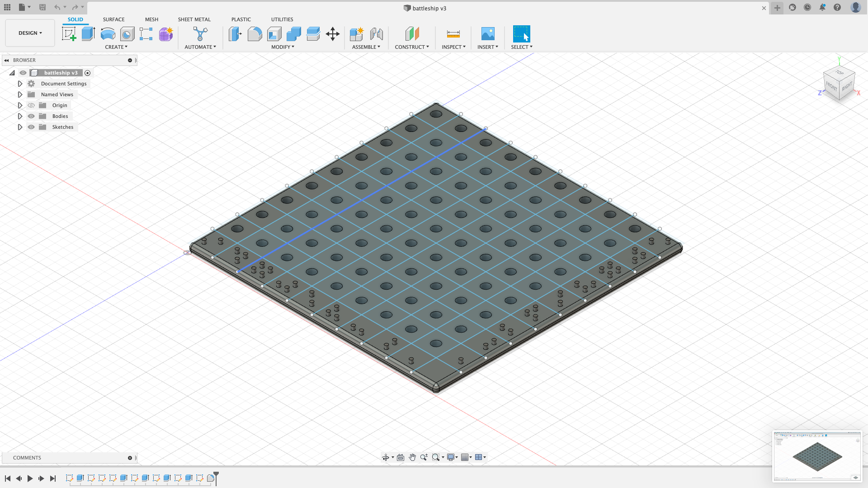Viewport: 868px width, 488px height.
Task: Click the Automate tool icon
Action: coord(200,34)
